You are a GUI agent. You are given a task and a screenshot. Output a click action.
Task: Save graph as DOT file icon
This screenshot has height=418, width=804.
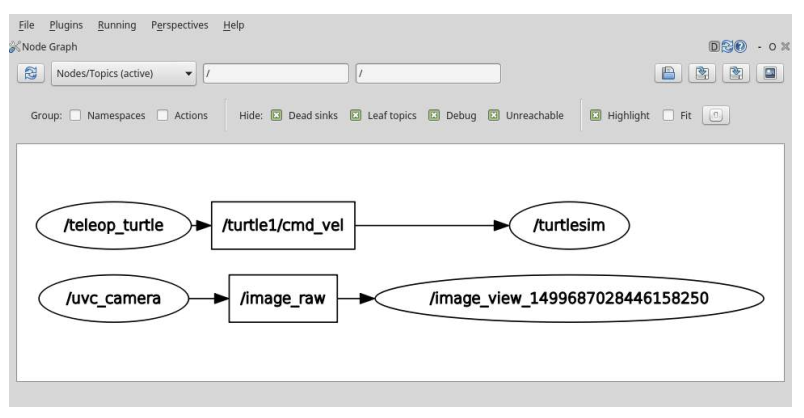pos(668,73)
